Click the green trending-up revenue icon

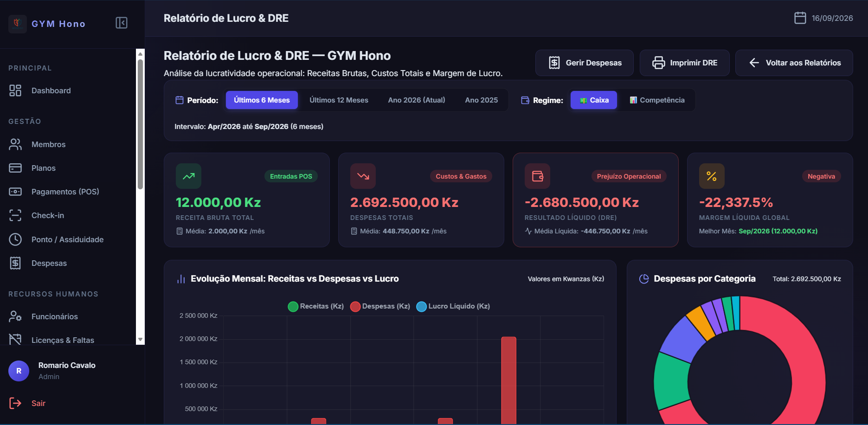[x=188, y=176]
